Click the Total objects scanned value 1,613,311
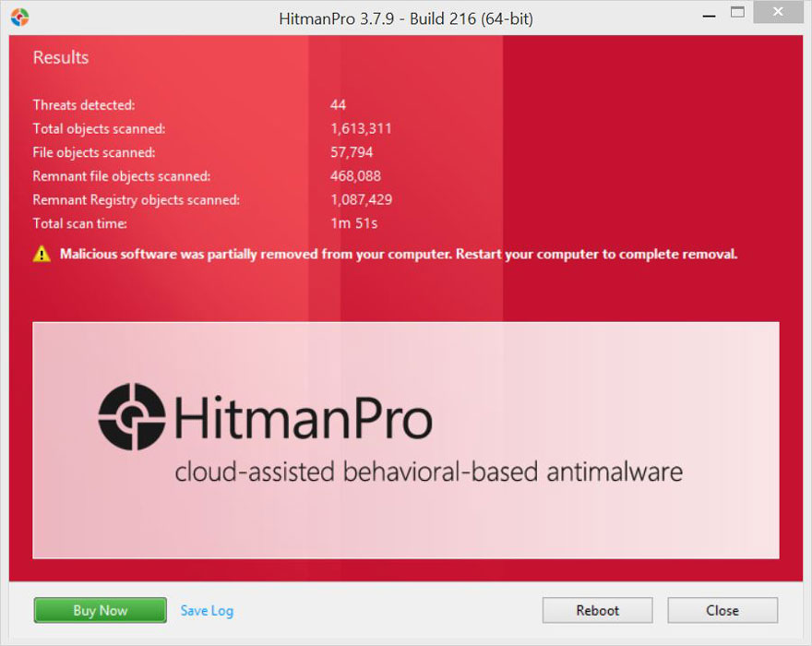 (361, 128)
